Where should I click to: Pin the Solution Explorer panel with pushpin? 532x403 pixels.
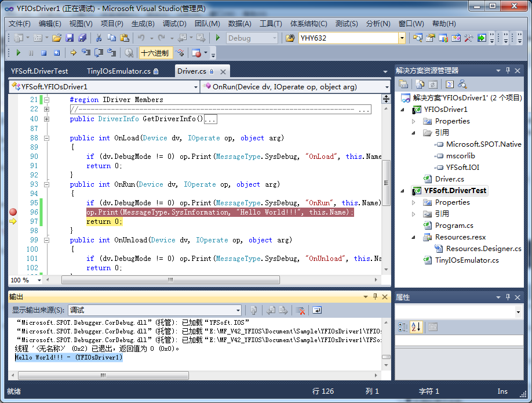point(508,70)
